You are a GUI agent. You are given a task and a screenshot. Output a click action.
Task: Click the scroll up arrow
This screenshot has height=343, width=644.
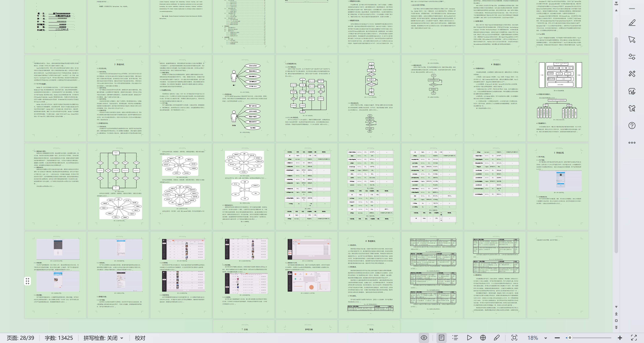(616, 10)
